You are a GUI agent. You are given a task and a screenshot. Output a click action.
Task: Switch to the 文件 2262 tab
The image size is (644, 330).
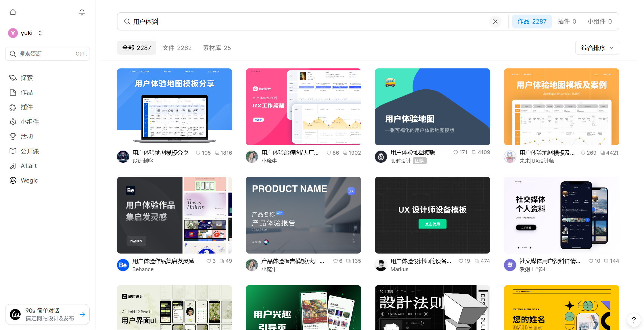[x=177, y=48]
